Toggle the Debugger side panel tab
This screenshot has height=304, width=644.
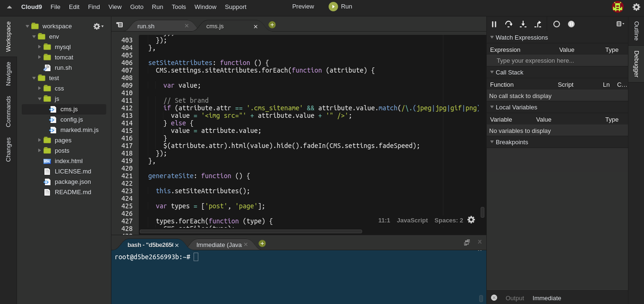(x=636, y=64)
